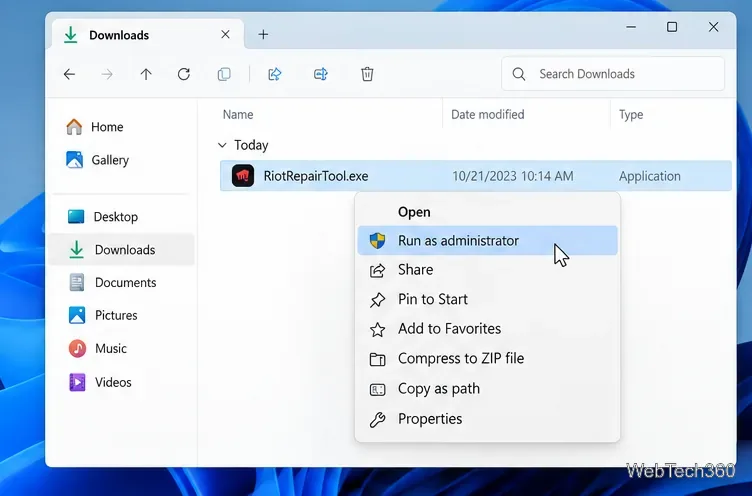The height and width of the screenshot is (496, 752).
Task: Maximize the File Explorer window
Action: point(672,27)
